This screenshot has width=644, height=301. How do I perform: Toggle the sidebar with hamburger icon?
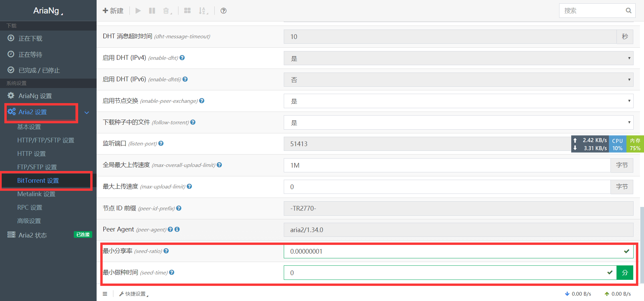[105, 294]
